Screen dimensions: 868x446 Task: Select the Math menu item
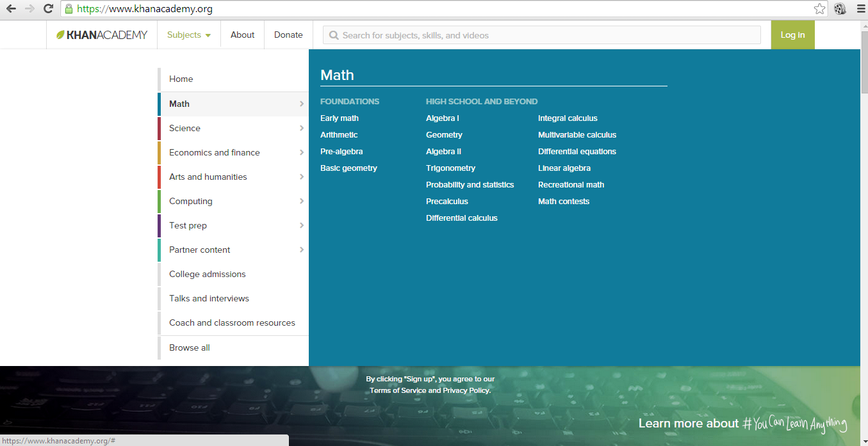click(233, 104)
